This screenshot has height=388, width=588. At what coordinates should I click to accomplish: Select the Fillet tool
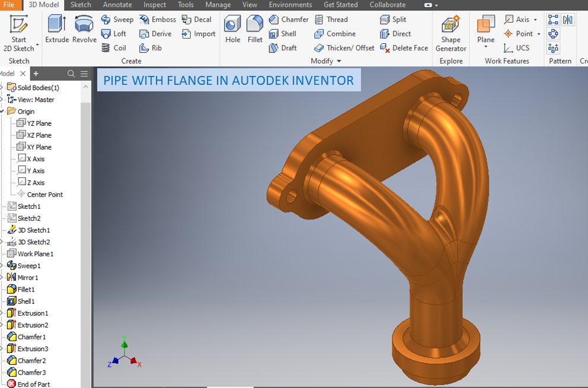(255, 29)
